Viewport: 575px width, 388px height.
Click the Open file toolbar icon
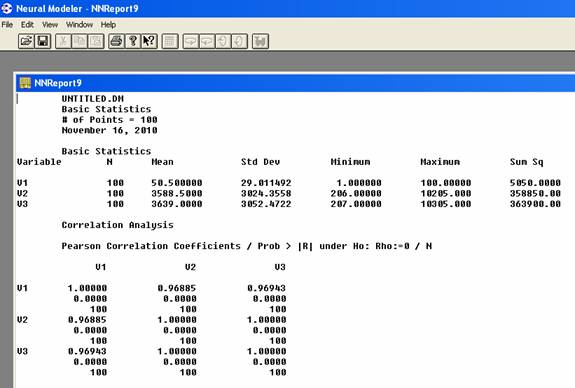(x=26, y=41)
